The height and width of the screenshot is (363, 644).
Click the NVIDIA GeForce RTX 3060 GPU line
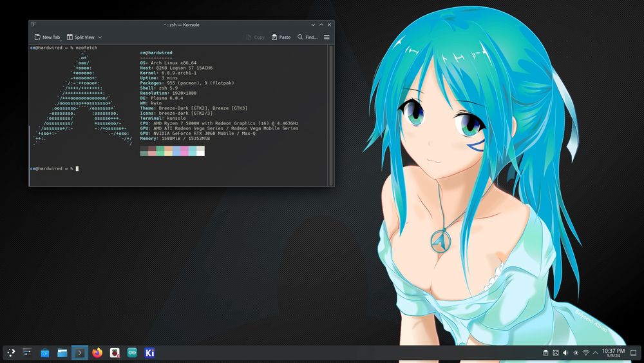coord(198,133)
